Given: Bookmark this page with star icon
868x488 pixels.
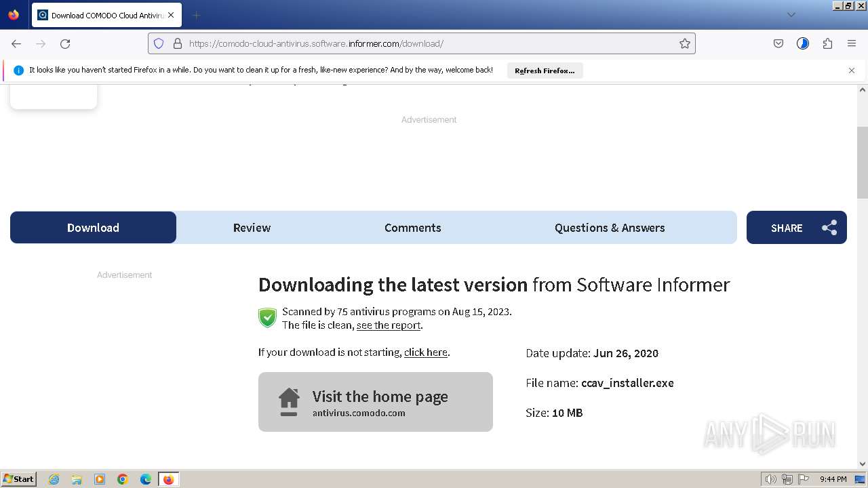Looking at the screenshot, I should 685,43.
